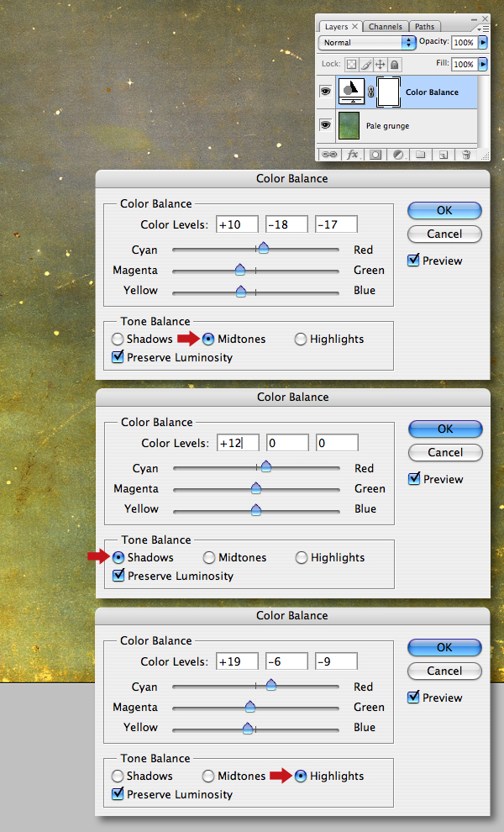Lock image pixels with the brush icon
The width and height of the screenshot is (504, 832).
[366, 64]
